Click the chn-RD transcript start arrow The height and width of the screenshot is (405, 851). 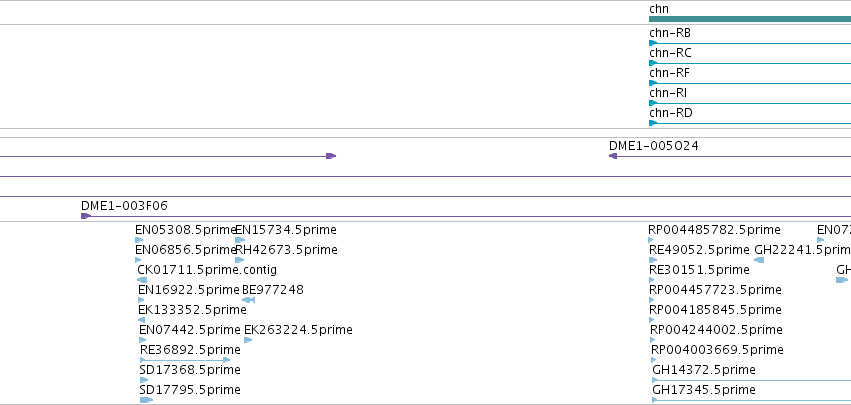(653, 123)
